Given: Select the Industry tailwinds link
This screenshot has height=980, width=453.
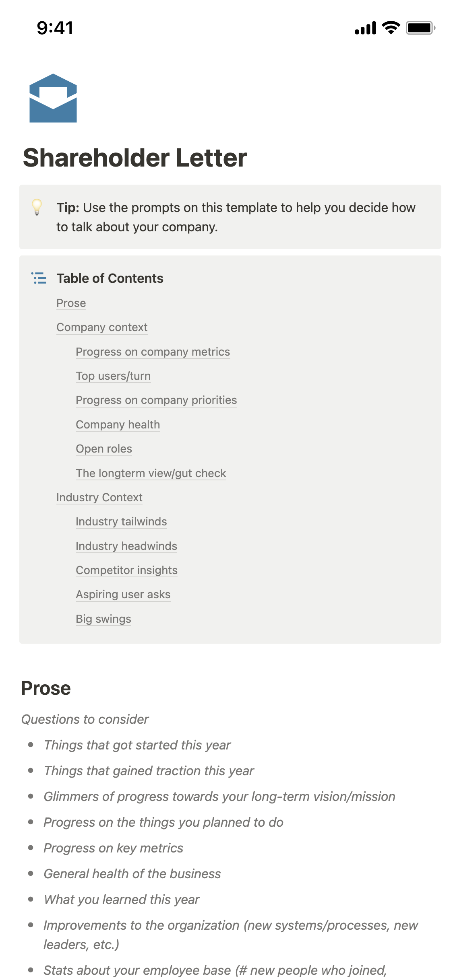Looking at the screenshot, I should (x=121, y=521).
